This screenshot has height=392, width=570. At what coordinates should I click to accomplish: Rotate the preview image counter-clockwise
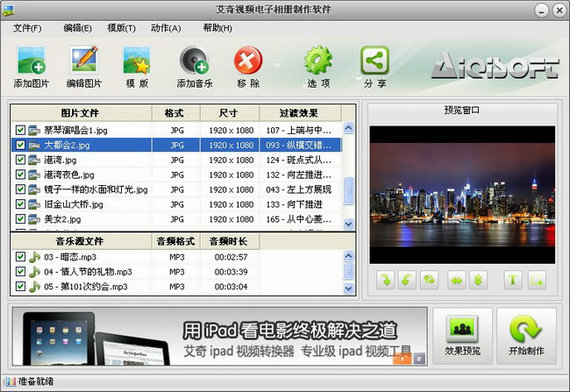click(x=407, y=280)
